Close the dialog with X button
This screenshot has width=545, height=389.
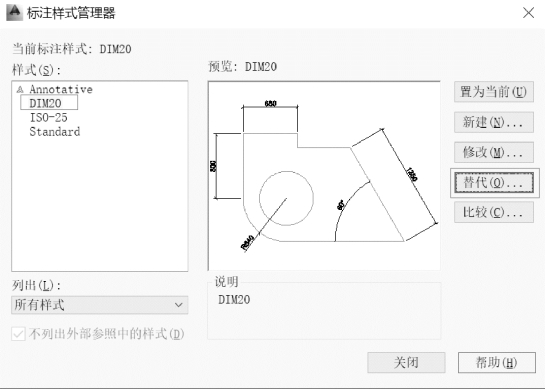(529, 13)
